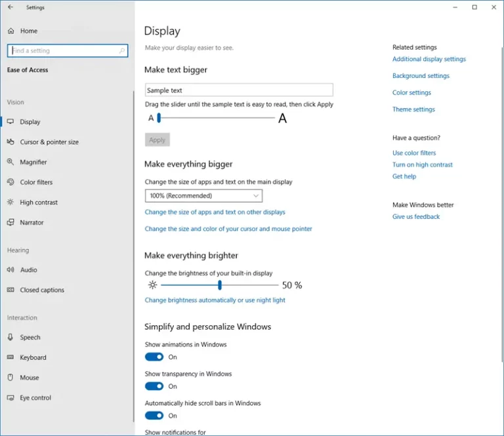Turn off Show animations in Windows
504x436 pixels.
[154, 357]
